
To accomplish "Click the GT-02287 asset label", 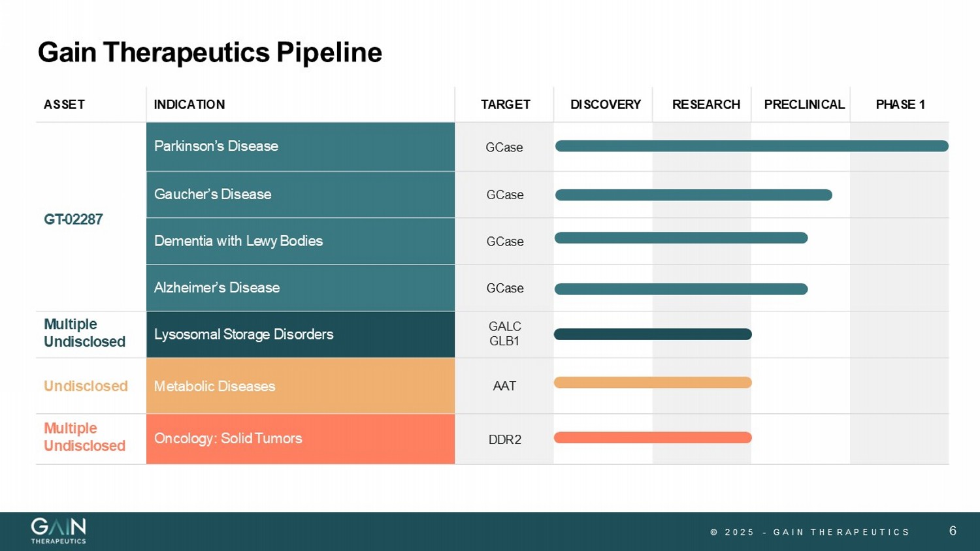I will (x=73, y=219).
